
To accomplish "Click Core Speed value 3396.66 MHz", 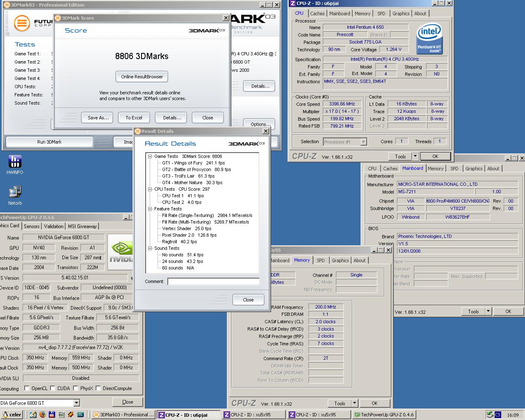I will coord(342,104).
